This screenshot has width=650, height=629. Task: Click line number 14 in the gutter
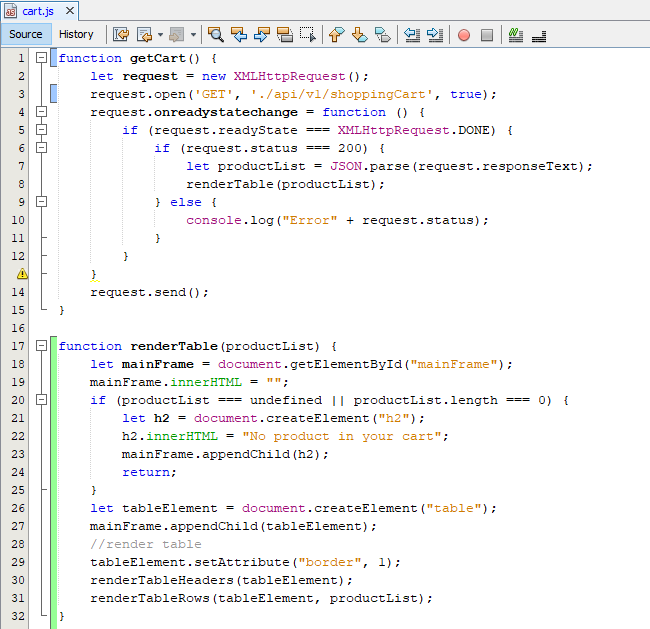click(18, 292)
